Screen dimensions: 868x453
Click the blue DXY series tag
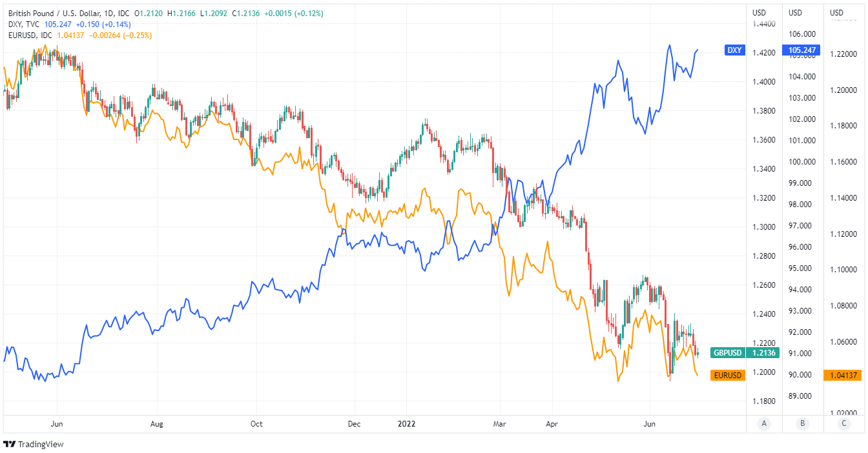click(x=734, y=50)
